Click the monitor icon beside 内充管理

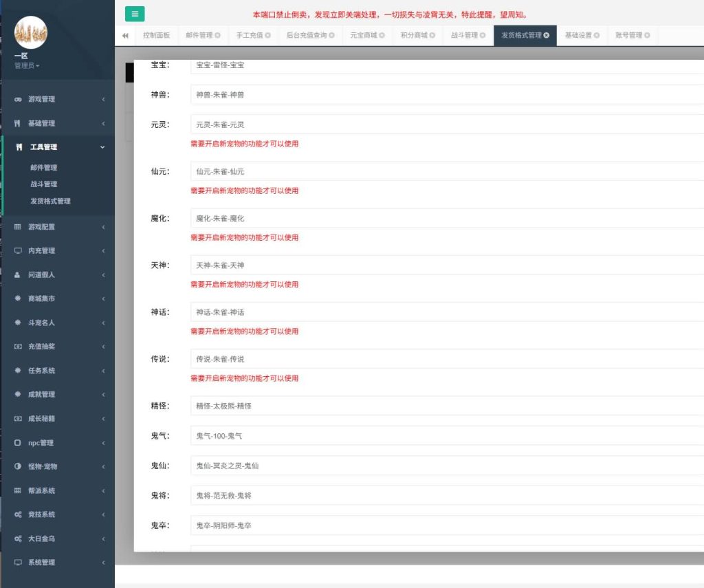[x=17, y=250]
